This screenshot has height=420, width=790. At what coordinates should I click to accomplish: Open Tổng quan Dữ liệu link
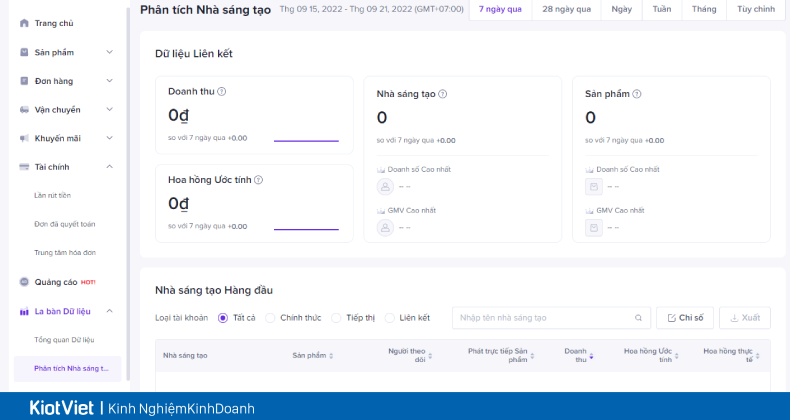point(64,340)
